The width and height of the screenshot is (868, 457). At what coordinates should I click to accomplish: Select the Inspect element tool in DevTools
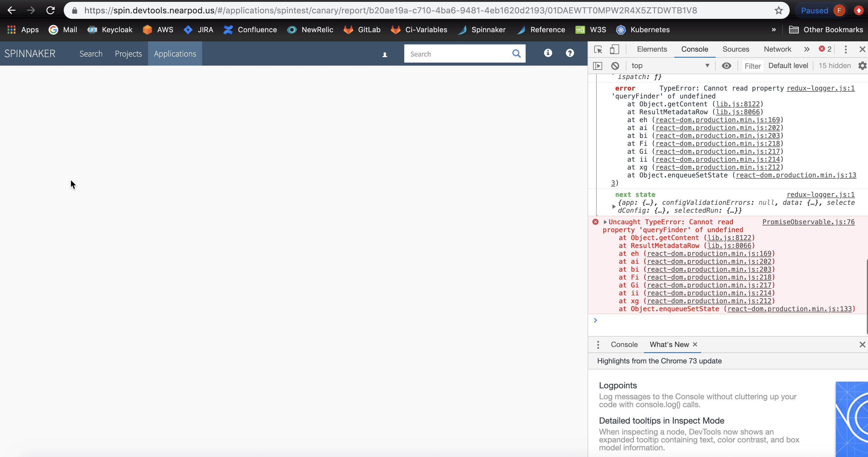click(x=598, y=49)
